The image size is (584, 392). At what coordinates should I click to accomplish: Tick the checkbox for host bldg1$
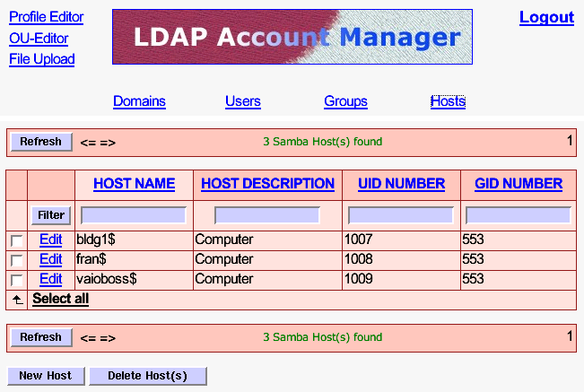click(16, 240)
